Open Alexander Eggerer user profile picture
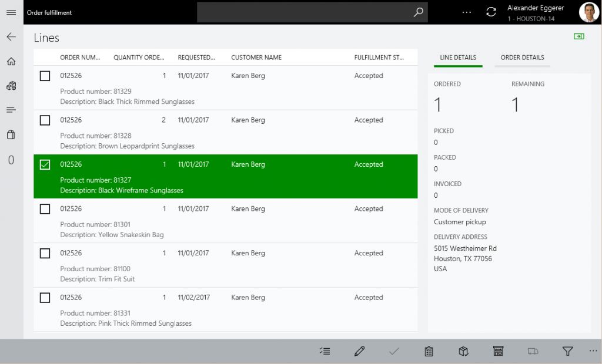Image resolution: width=602 pixels, height=364 pixels. click(x=589, y=12)
